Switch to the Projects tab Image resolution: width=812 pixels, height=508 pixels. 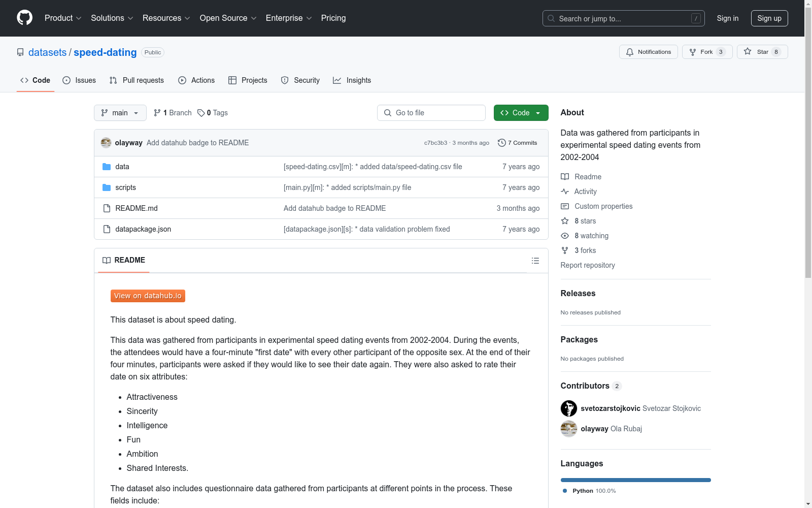click(x=248, y=80)
